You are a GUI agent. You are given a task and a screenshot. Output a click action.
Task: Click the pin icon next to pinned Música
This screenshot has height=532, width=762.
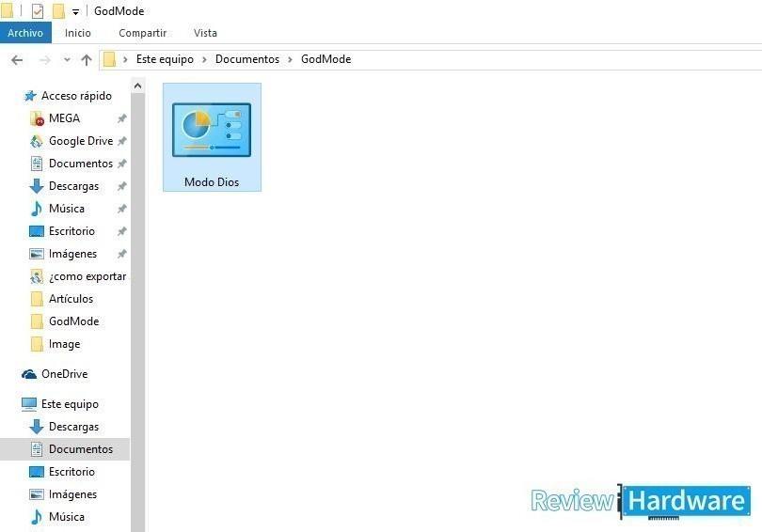click(x=122, y=209)
